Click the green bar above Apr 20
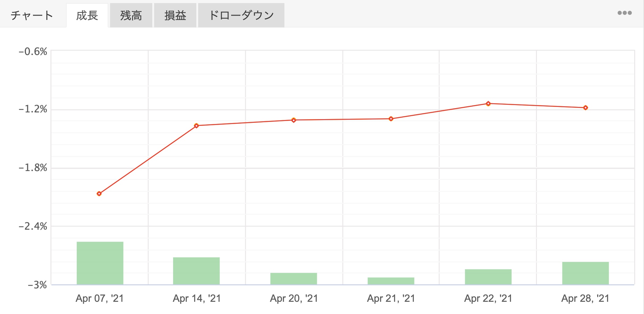Image resolution: width=644 pixels, height=314 pixels. pyautogui.click(x=294, y=279)
